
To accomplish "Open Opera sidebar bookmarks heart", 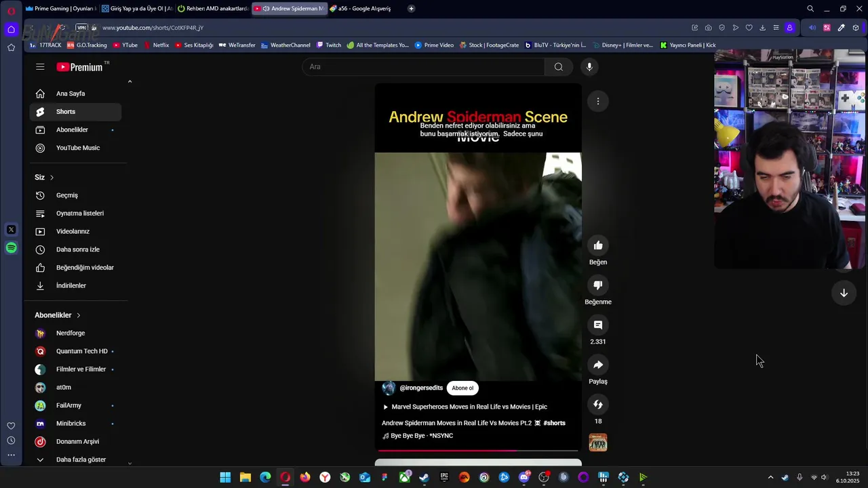I will click(x=11, y=426).
